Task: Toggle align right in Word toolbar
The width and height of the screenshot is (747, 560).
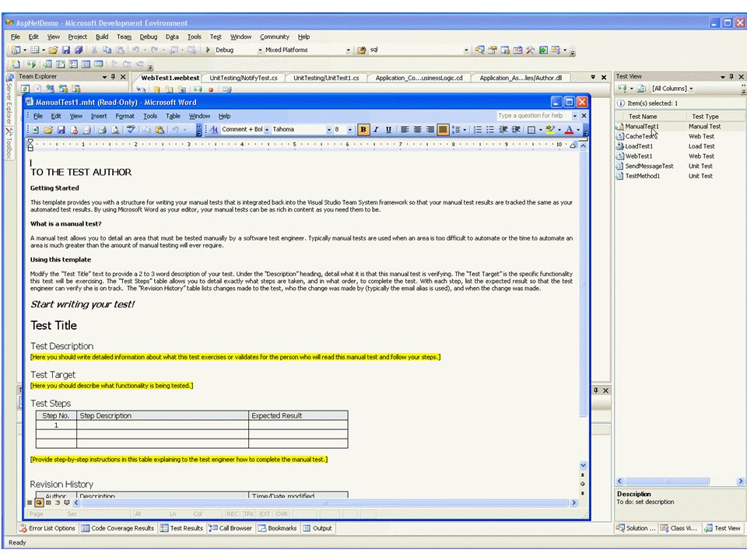Action: click(x=430, y=130)
